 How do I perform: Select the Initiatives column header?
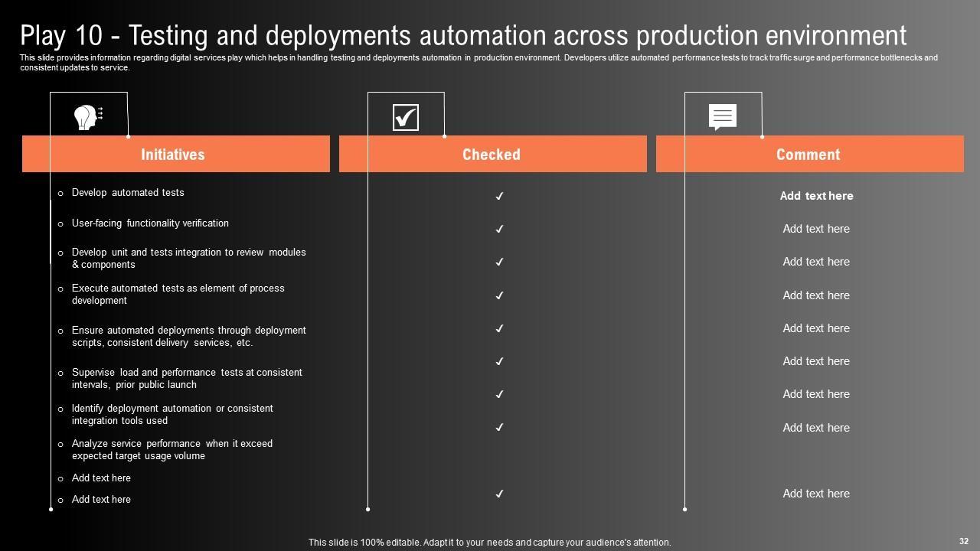176,154
